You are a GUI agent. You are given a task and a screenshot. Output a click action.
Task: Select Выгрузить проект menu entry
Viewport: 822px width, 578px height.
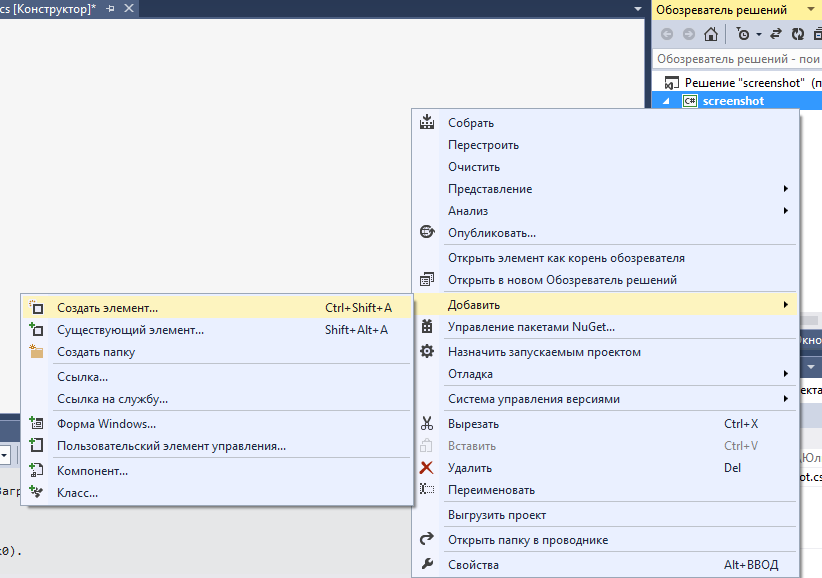click(x=605, y=515)
